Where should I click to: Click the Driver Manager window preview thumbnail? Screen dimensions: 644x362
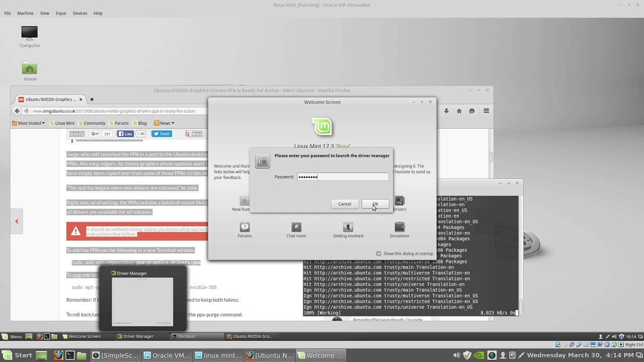(142, 302)
